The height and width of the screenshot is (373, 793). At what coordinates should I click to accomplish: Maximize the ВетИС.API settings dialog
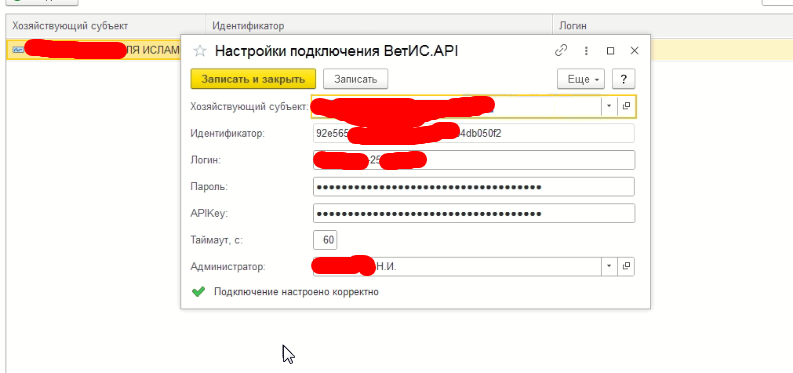pyautogui.click(x=610, y=51)
